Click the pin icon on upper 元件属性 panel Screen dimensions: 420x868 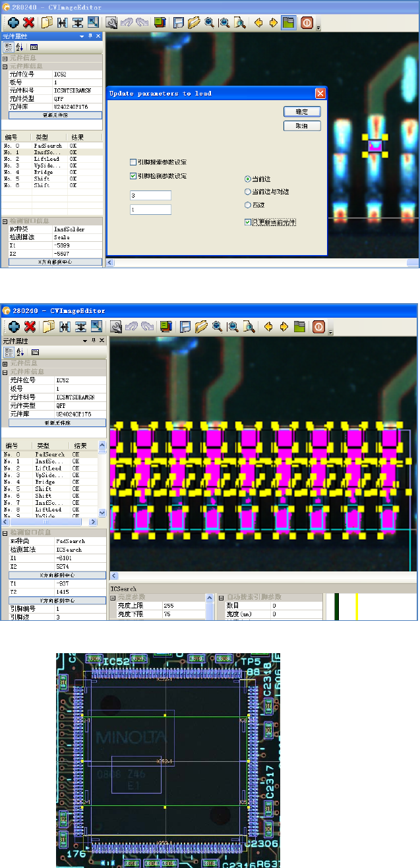click(90, 36)
